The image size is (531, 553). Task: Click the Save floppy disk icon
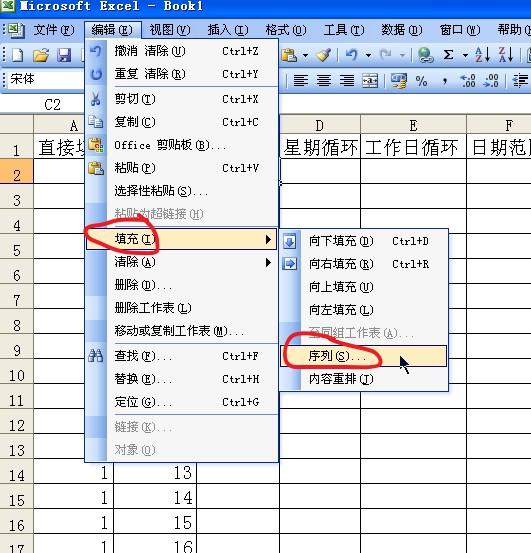[64, 55]
